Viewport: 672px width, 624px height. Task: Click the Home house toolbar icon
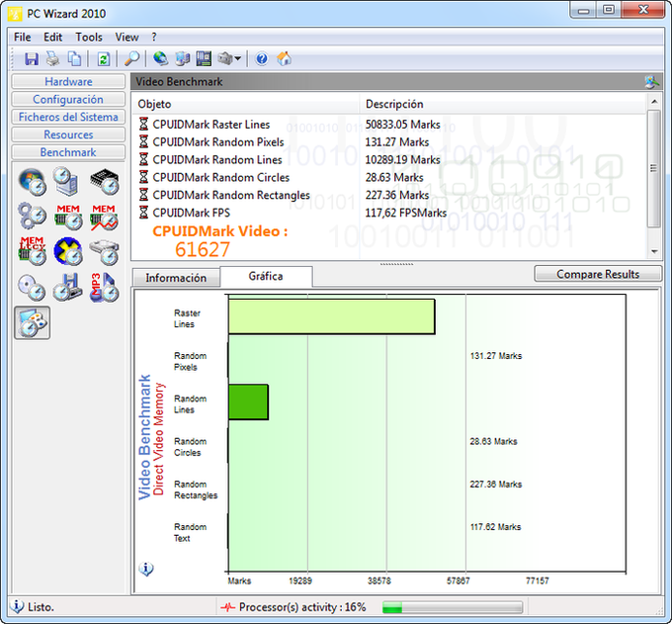(x=285, y=58)
